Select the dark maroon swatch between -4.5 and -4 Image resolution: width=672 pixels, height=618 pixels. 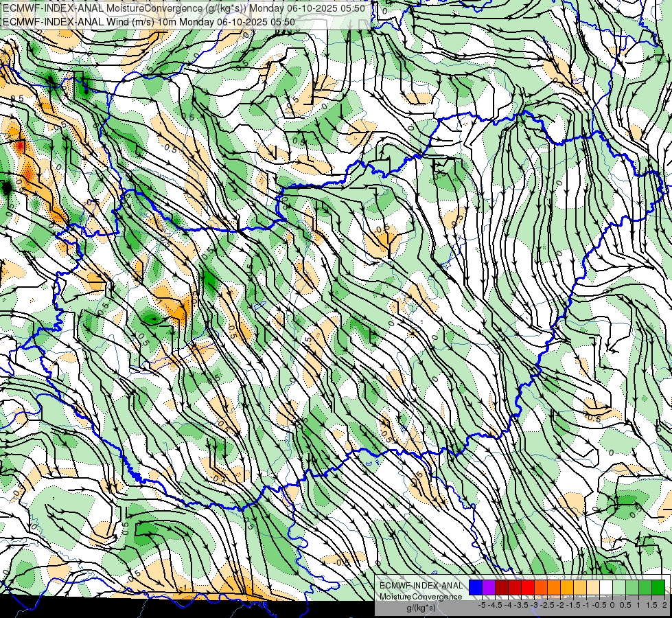(502, 588)
